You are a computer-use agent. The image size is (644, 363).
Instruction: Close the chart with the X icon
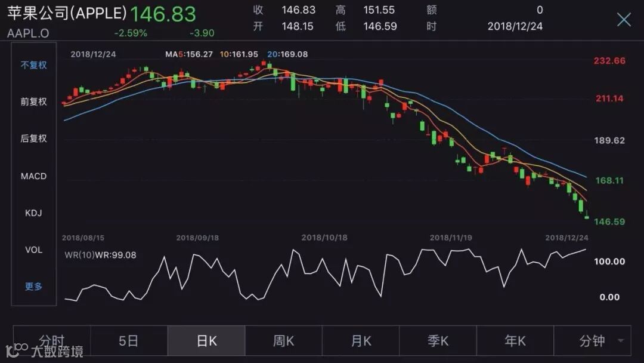(x=624, y=19)
